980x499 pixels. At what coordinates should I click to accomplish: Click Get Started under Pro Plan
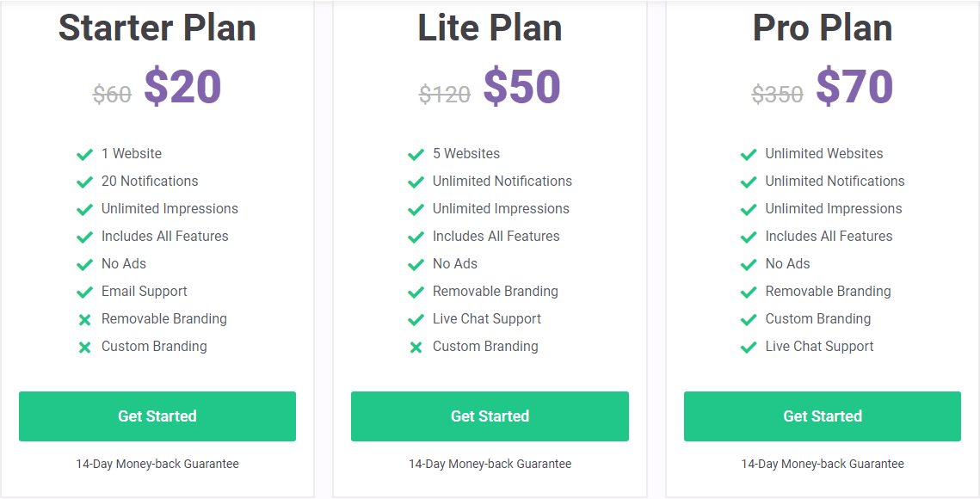click(822, 416)
